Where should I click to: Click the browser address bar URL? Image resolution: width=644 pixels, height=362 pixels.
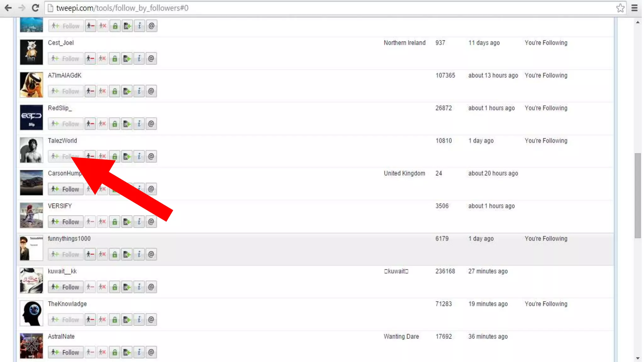(x=122, y=8)
